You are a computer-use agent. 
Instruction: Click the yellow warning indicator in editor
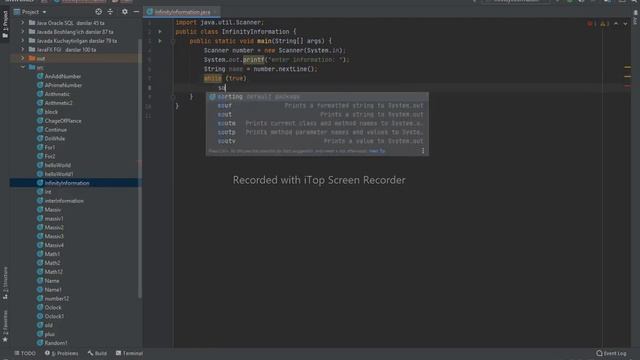(x=604, y=24)
